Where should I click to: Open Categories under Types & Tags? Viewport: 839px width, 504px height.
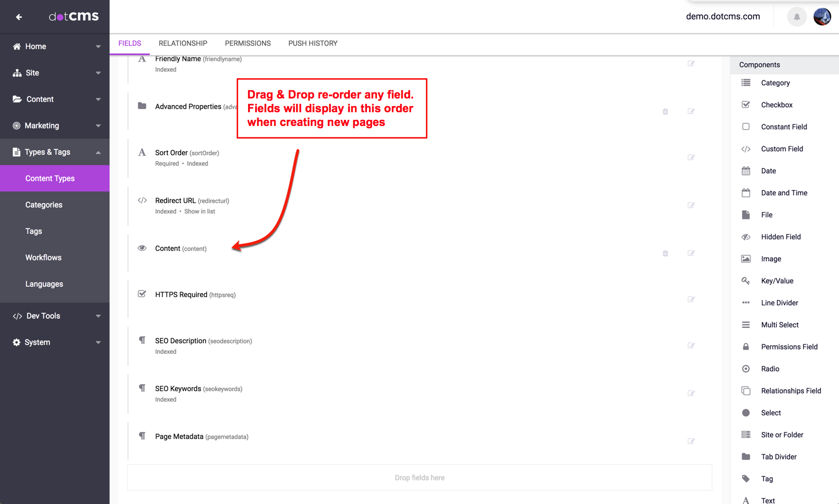44,205
